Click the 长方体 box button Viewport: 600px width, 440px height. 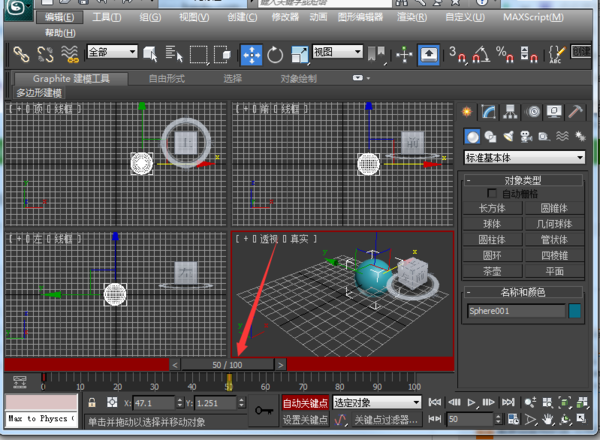pos(492,207)
